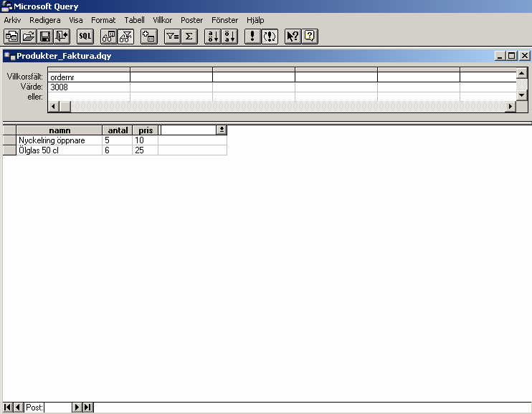Open the Arkiv menu

point(13,20)
